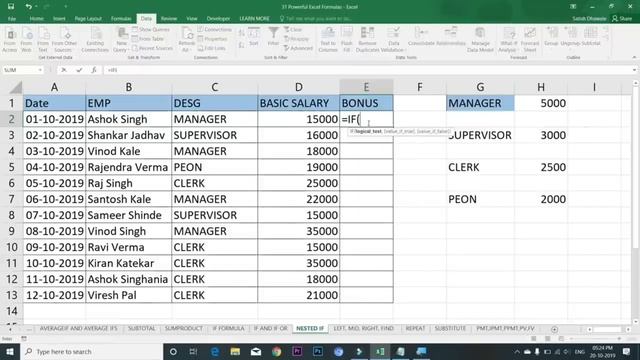
Task: Click the Save icon in title bar
Action: pos(11,7)
